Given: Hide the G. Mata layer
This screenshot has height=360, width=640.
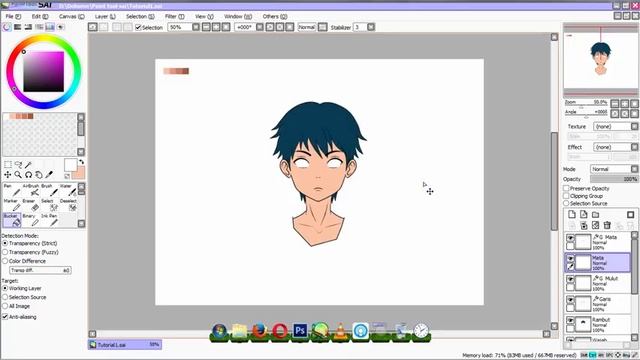Looking at the screenshot, I should (x=570, y=238).
